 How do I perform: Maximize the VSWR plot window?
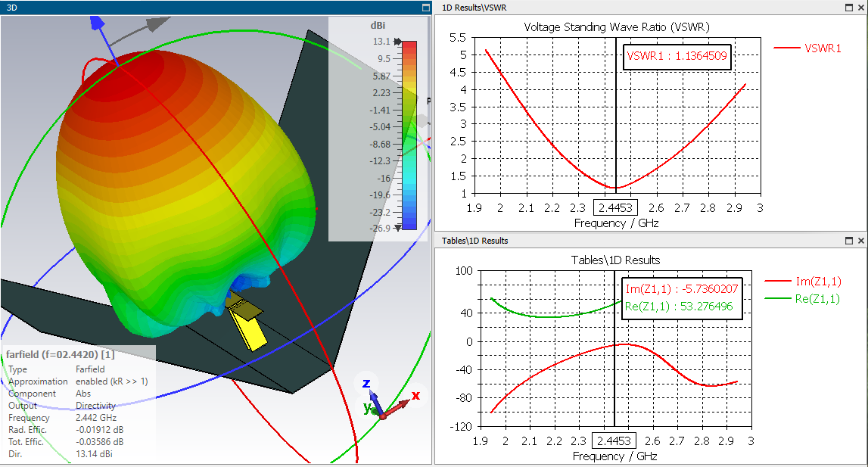(849, 8)
